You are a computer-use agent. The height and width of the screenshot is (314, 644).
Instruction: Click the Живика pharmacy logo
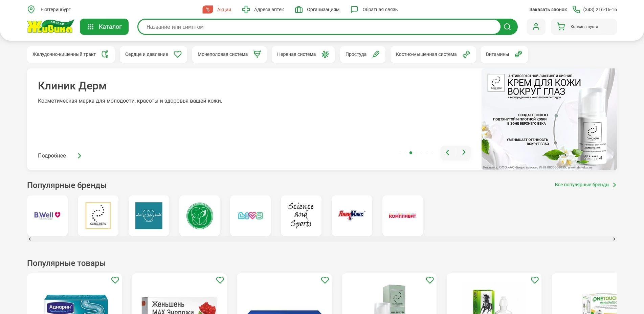pyautogui.click(x=50, y=26)
